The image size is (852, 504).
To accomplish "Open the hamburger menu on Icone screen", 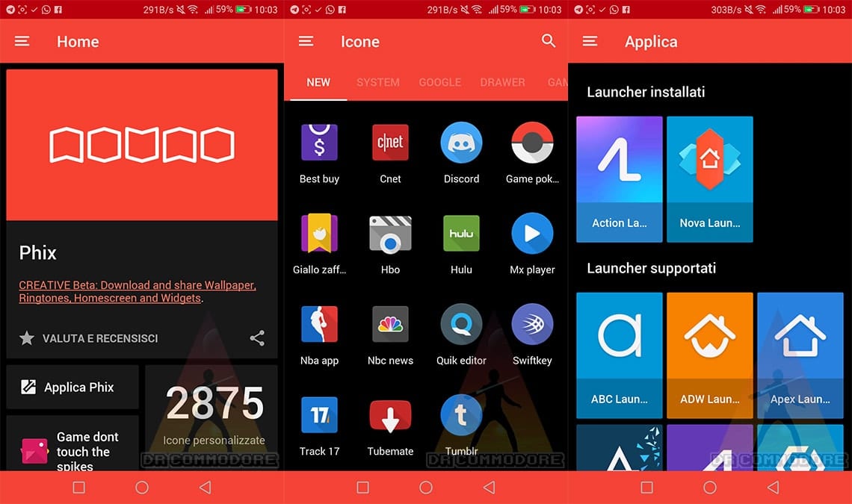I will pos(306,41).
